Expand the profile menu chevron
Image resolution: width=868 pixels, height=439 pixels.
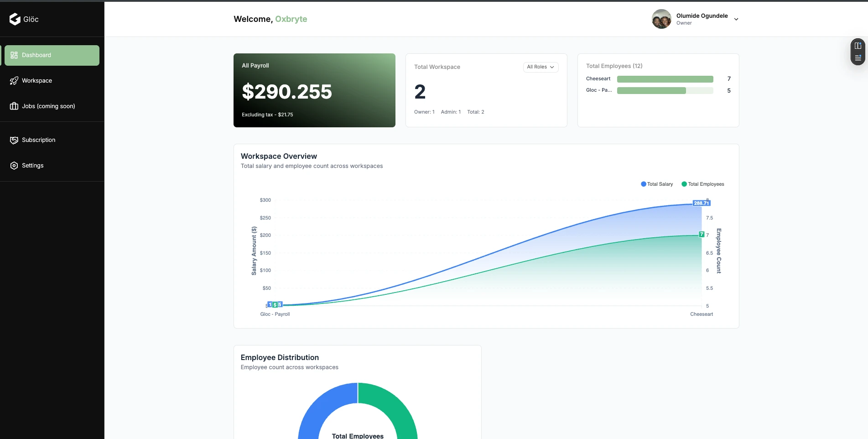click(x=736, y=19)
